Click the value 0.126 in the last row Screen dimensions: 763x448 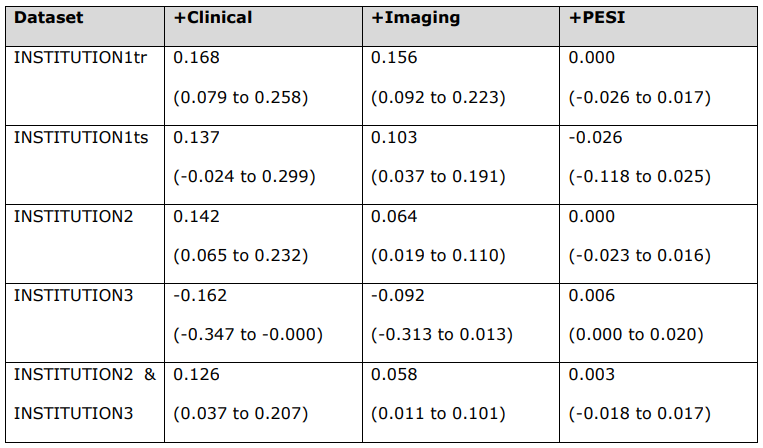pos(196,375)
